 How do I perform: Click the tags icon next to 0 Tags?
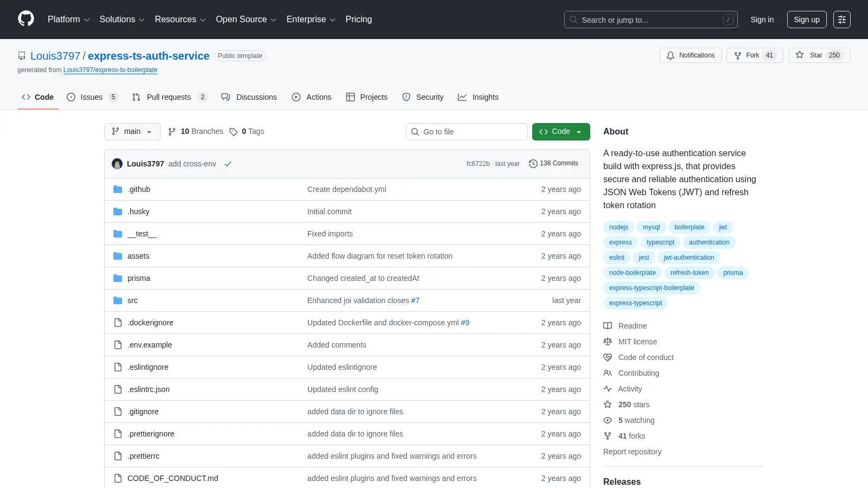233,132
